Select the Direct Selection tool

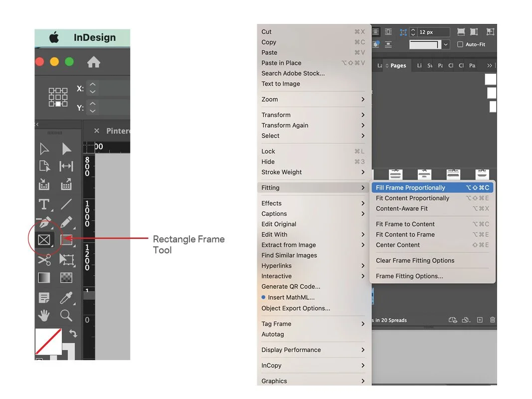pyautogui.click(x=66, y=149)
